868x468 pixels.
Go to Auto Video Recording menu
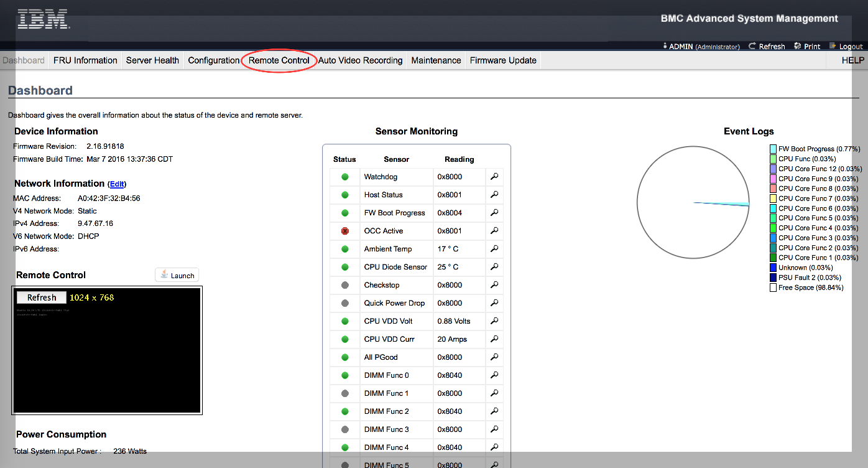pos(361,60)
